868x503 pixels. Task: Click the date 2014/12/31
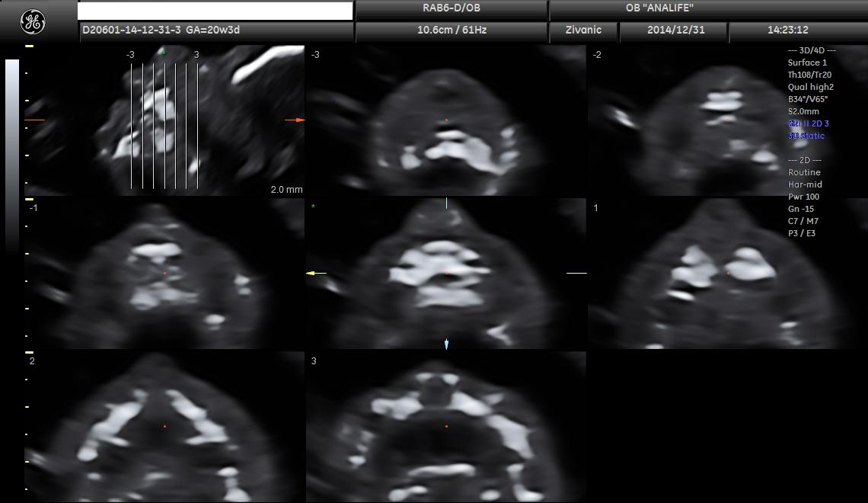pyautogui.click(x=676, y=30)
